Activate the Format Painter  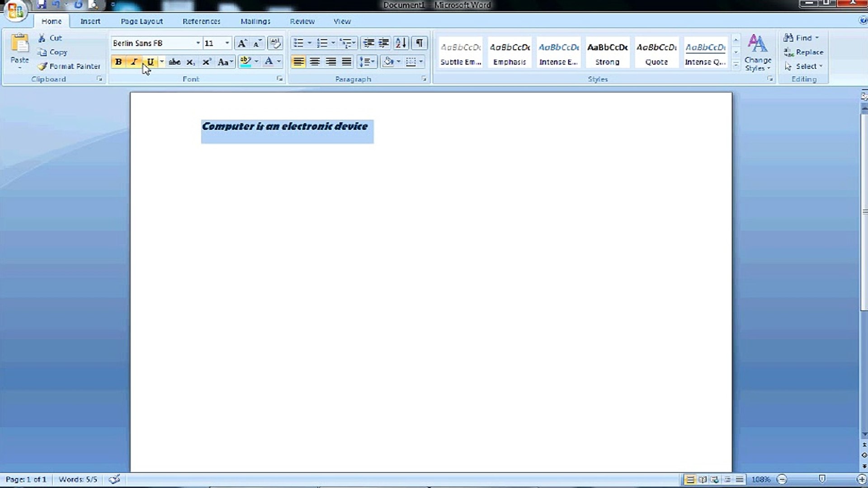(x=69, y=66)
